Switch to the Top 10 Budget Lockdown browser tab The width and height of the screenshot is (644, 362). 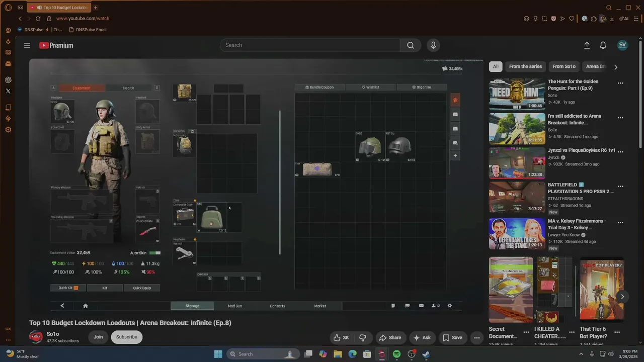58,8
